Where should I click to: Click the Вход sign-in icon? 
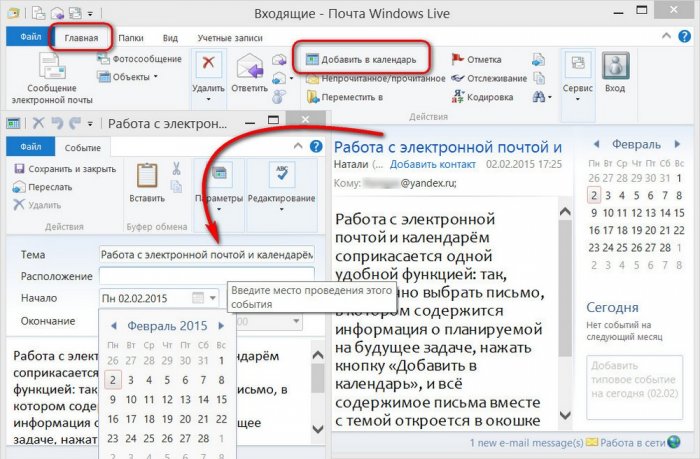pos(616,66)
